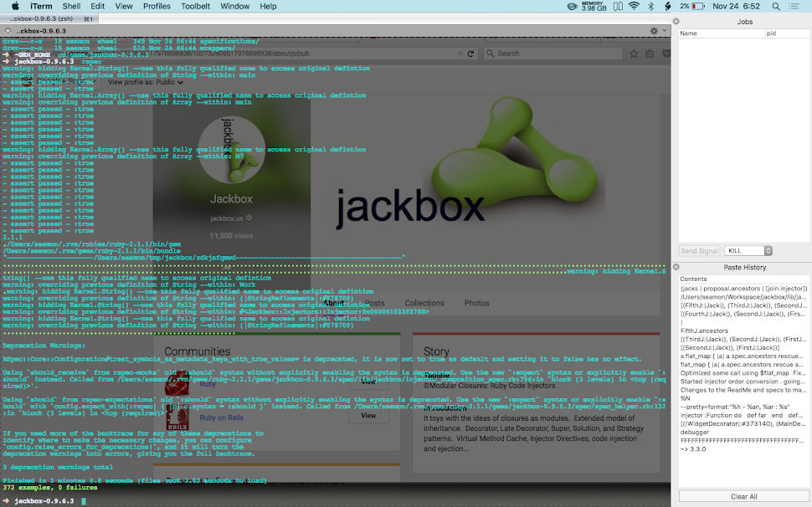Open Spotlight search magnifier
812x507 pixels.
click(776, 6)
